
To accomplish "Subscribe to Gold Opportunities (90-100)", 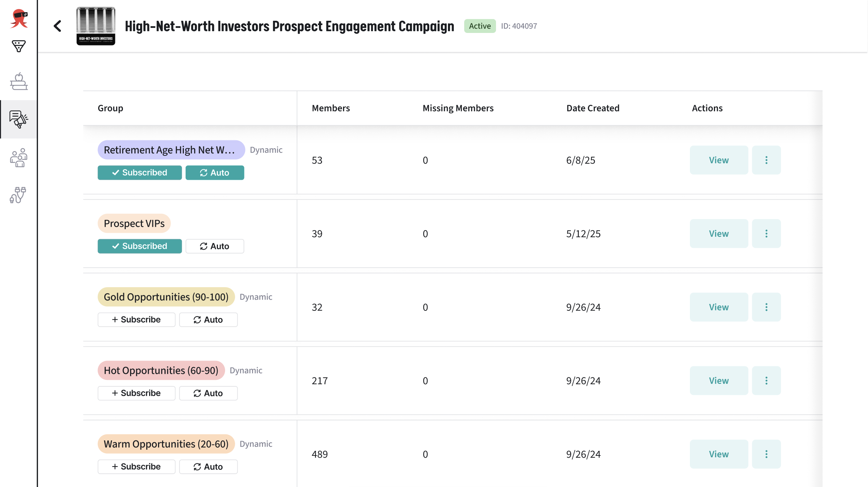I will [x=137, y=320].
